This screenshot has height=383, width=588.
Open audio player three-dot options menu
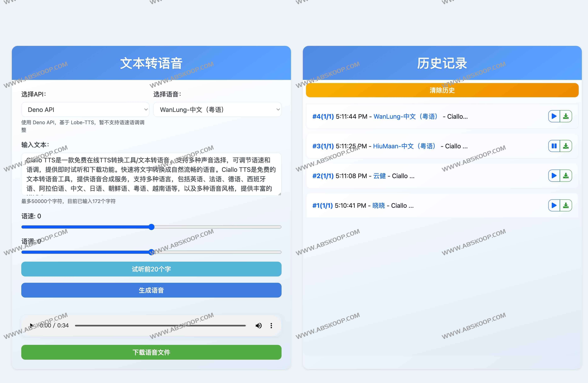[x=271, y=325]
